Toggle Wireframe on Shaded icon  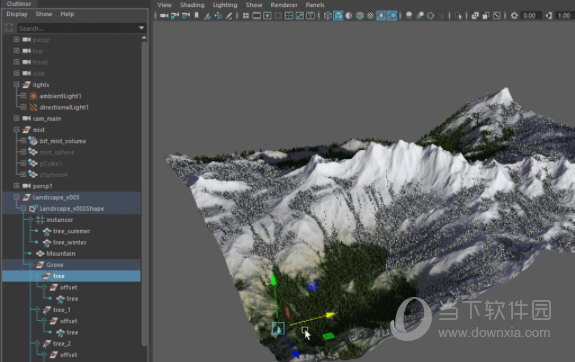(360, 15)
